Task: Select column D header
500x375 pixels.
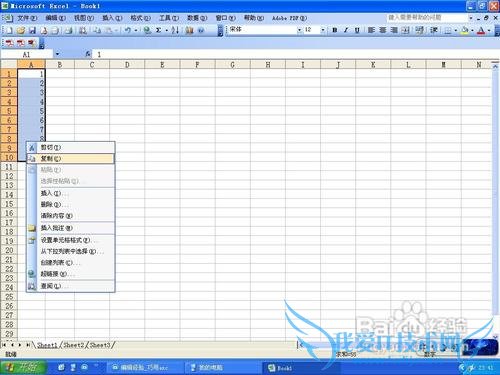Action: click(127, 64)
